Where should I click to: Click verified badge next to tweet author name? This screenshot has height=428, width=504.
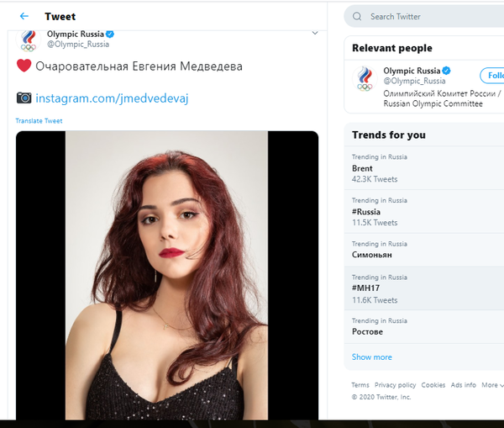tap(110, 34)
